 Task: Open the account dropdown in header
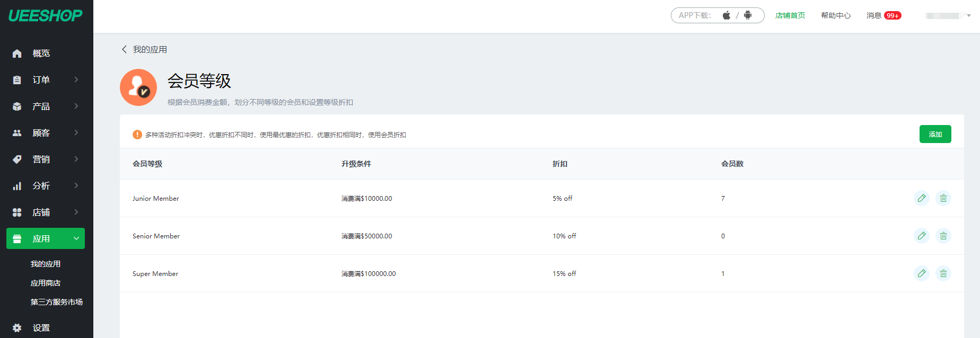click(948, 15)
